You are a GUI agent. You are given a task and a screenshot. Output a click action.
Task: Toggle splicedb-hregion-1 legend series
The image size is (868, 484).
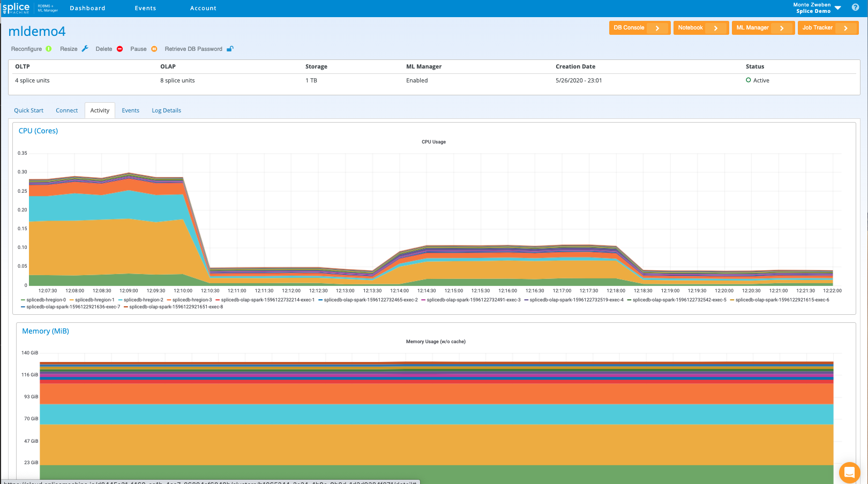[92, 300]
